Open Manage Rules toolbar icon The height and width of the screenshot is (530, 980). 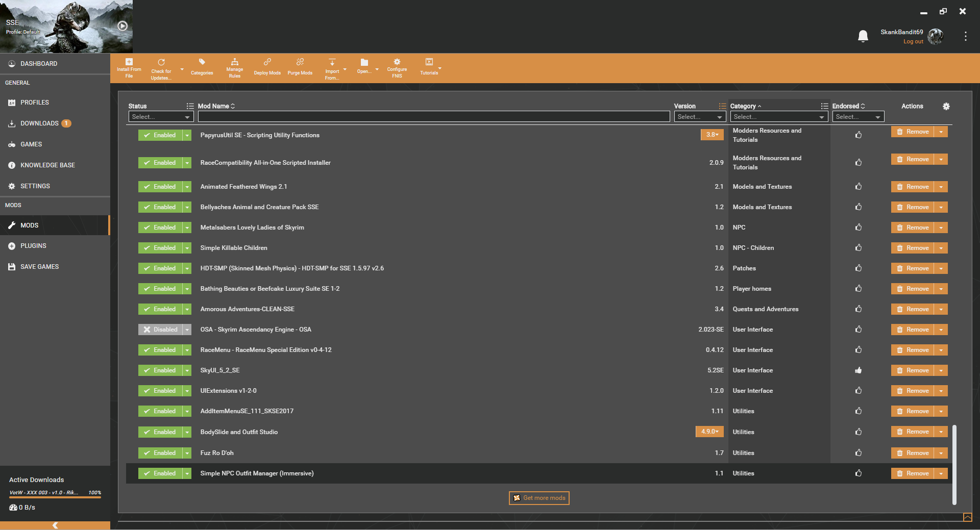pos(235,62)
